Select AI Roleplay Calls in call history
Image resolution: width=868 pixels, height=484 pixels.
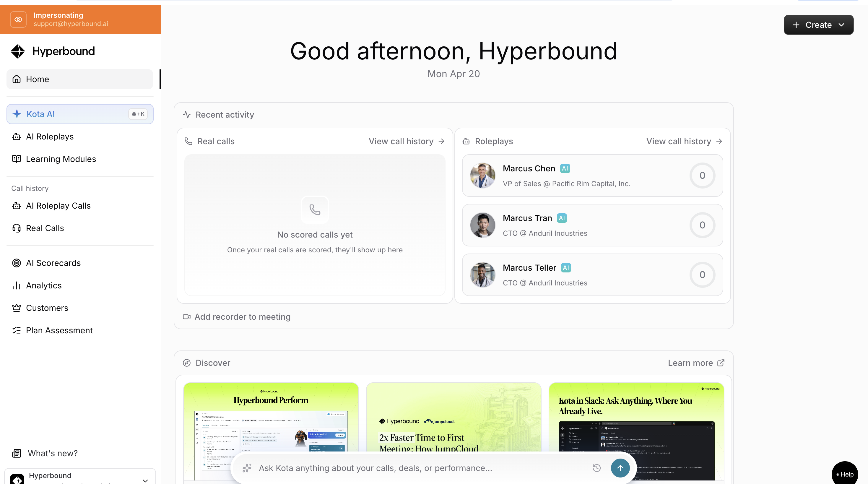[x=80, y=206]
